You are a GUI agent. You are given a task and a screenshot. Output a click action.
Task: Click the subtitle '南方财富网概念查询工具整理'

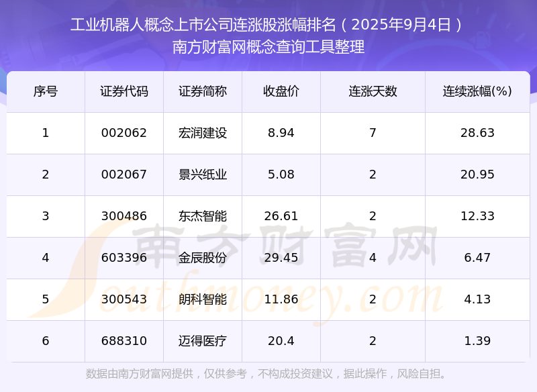(x=268, y=47)
